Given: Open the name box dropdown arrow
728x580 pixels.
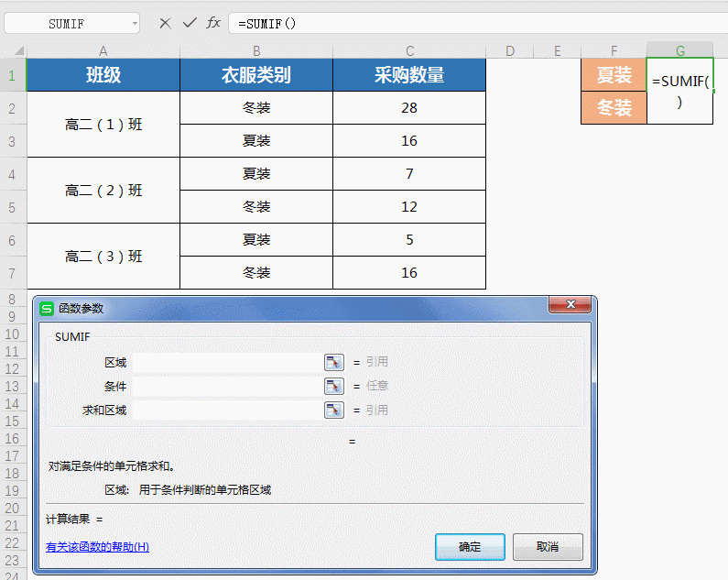Looking at the screenshot, I should 135,23.
